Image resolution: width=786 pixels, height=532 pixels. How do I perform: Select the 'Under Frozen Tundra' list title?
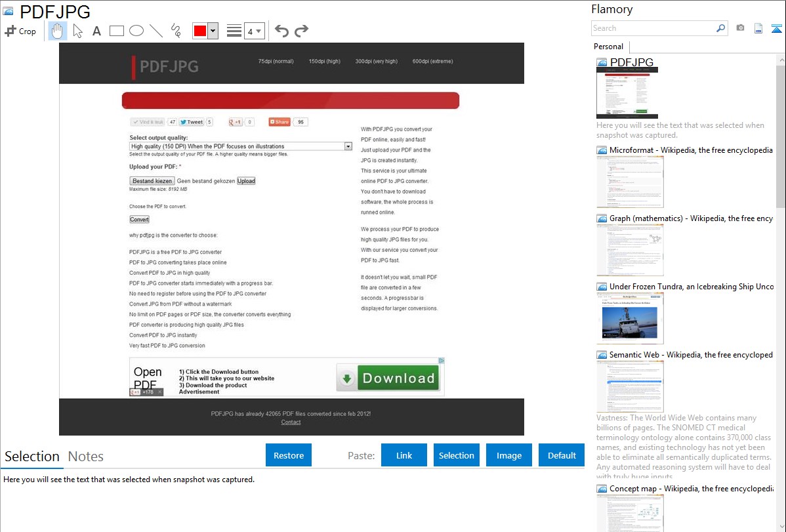pyautogui.click(x=692, y=287)
